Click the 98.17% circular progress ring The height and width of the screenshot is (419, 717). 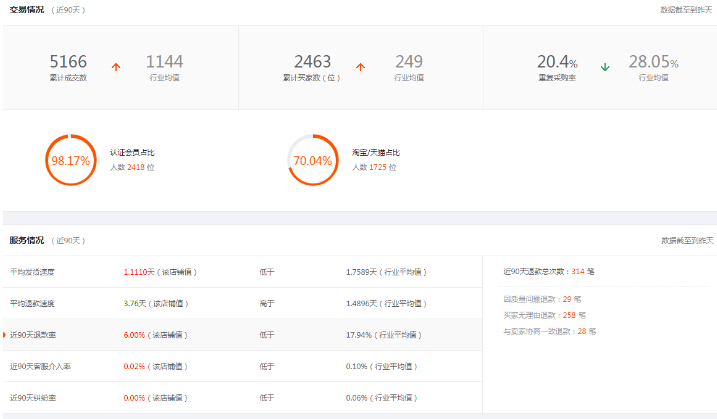point(71,160)
